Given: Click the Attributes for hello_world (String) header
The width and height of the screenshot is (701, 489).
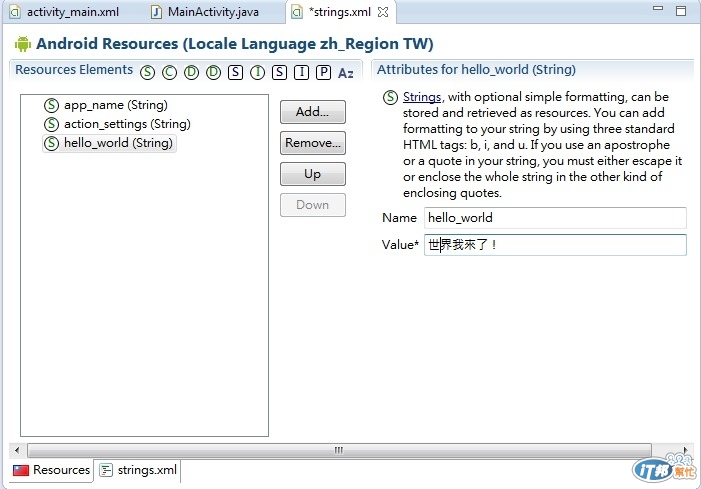Looking at the screenshot, I should click(x=476, y=70).
